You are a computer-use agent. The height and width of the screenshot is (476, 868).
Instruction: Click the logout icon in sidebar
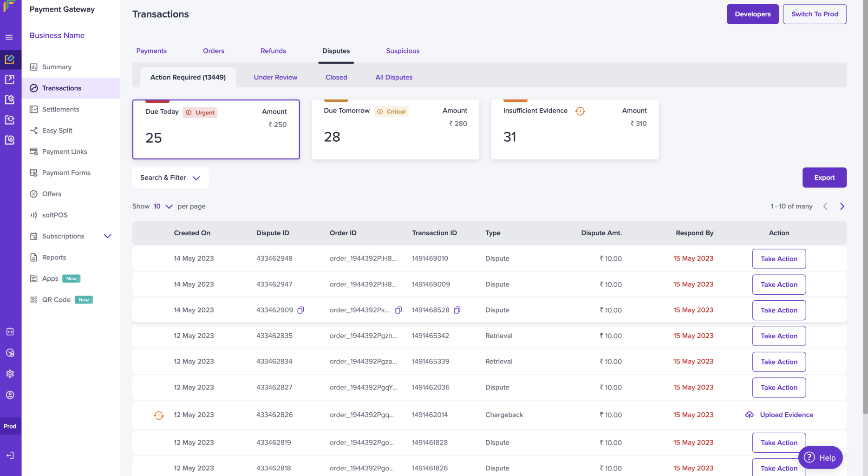10,456
